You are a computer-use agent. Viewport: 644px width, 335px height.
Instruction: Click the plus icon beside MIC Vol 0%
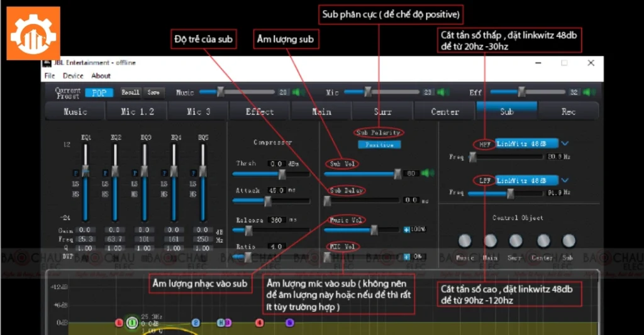tap(407, 256)
